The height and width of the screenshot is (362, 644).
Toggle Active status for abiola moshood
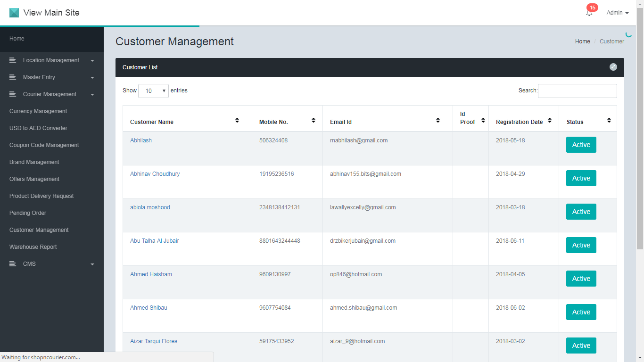tap(581, 212)
